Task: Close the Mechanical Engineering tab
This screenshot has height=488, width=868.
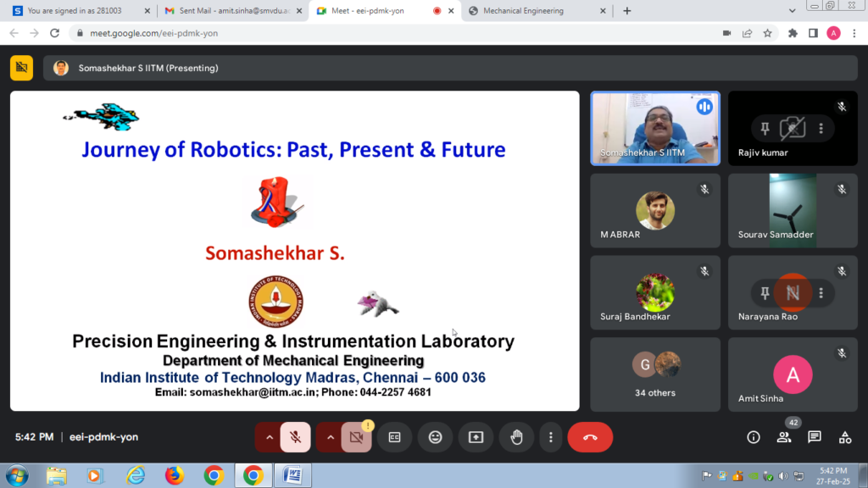Action: (603, 10)
